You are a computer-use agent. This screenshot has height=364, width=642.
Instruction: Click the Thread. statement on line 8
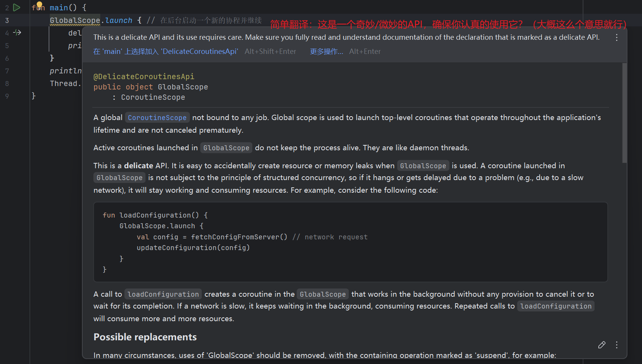click(x=65, y=83)
